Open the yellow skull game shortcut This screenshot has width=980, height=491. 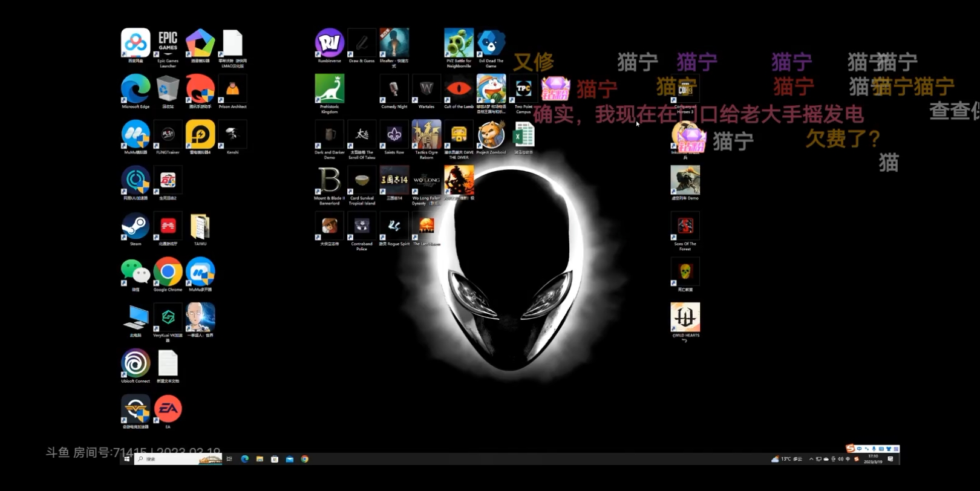pos(685,275)
